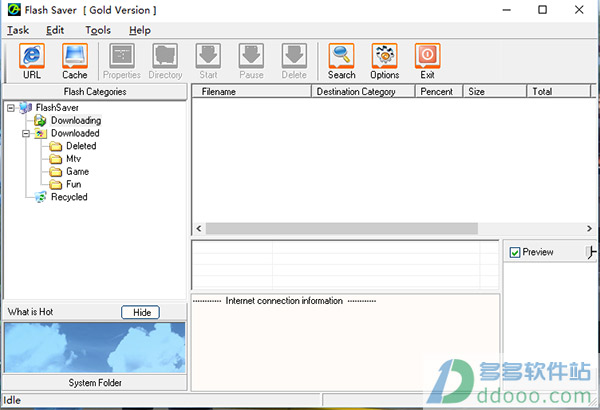Image resolution: width=600 pixels, height=410 pixels.
Task: Click the Hide button
Action: tap(140, 312)
